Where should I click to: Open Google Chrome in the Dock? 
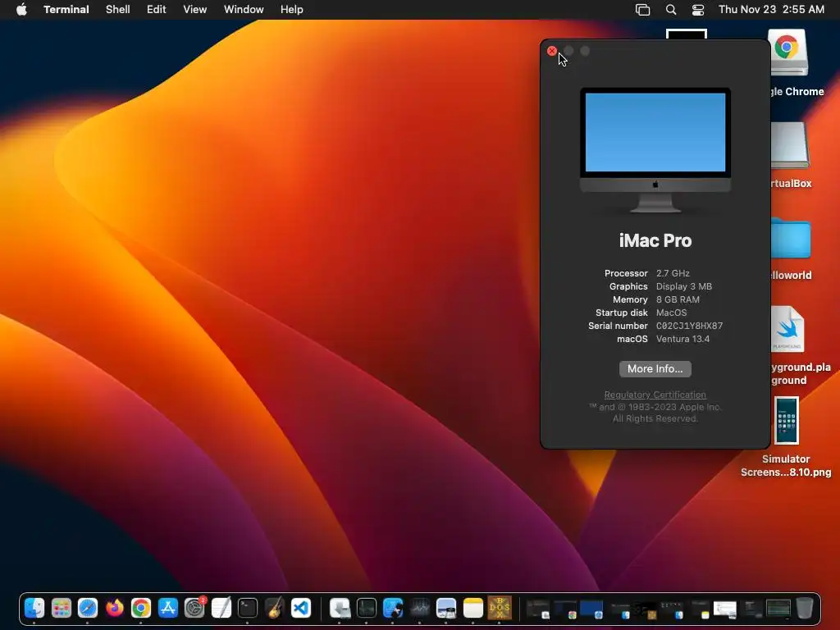click(141, 608)
